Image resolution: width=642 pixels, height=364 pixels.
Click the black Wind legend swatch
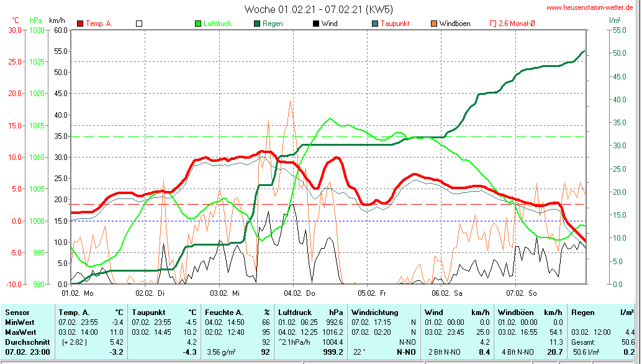(316, 24)
